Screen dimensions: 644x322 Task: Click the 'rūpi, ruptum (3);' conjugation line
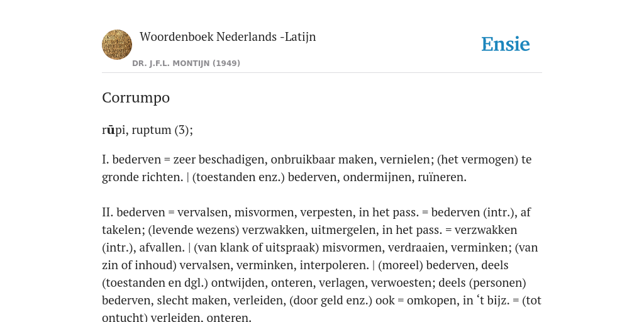pos(147,130)
